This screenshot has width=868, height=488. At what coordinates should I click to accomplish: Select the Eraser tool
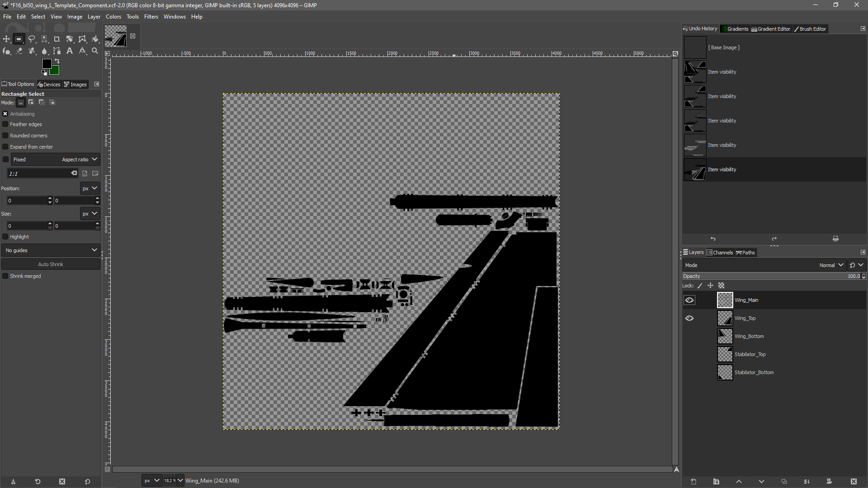point(19,51)
